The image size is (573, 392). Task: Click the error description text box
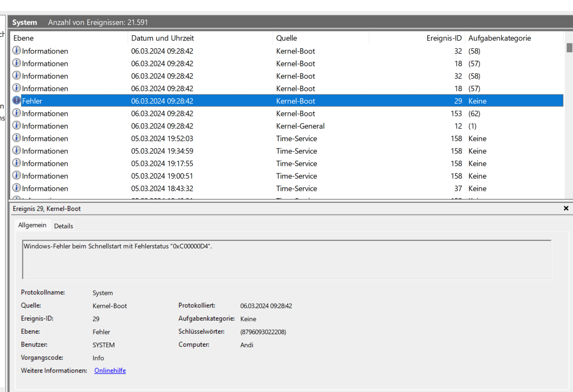[286, 259]
